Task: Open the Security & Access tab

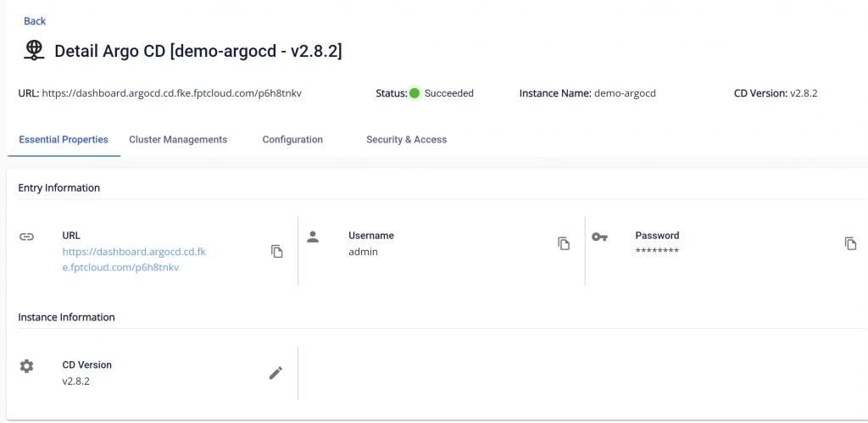Action: (406, 140)
